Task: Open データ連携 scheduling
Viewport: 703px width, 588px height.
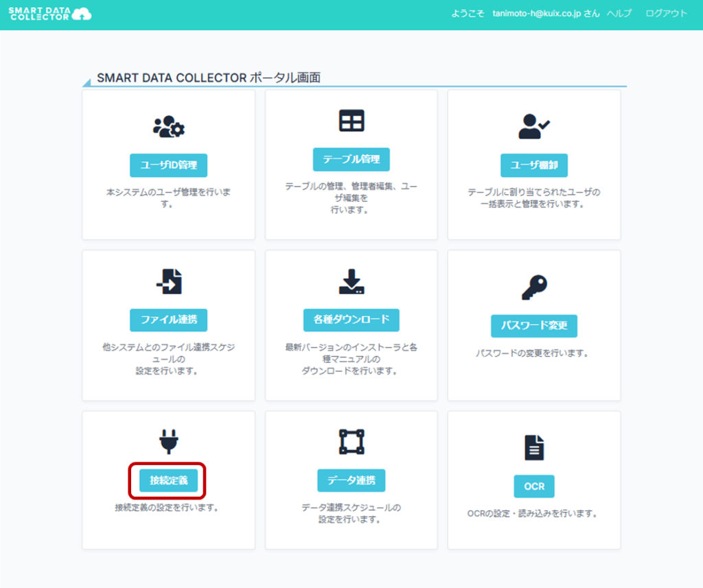Action: point(351,480)
